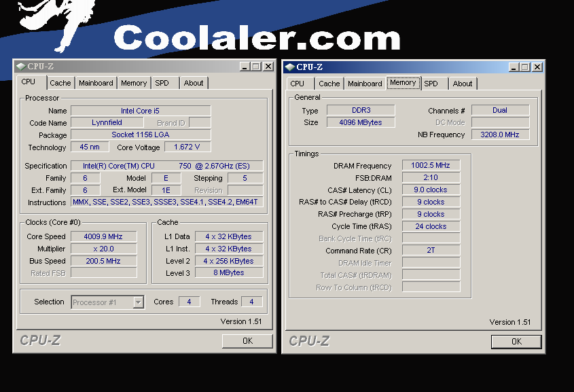
Task: Click the package value 'Socket 1156 LGA'
Action: pyautogui.click(x=141, y=135)
